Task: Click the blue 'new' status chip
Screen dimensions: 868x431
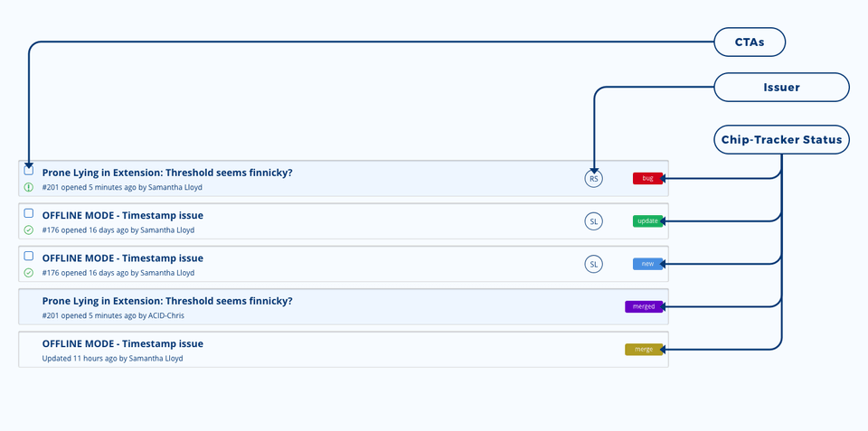Action: pos(647,264)
